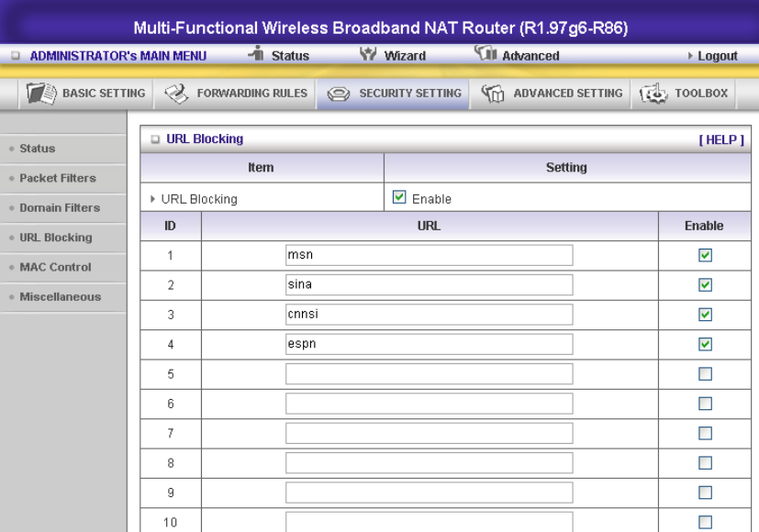Open the HELP link
Viewport: 759px width, 532px height.
click(721, 139)
